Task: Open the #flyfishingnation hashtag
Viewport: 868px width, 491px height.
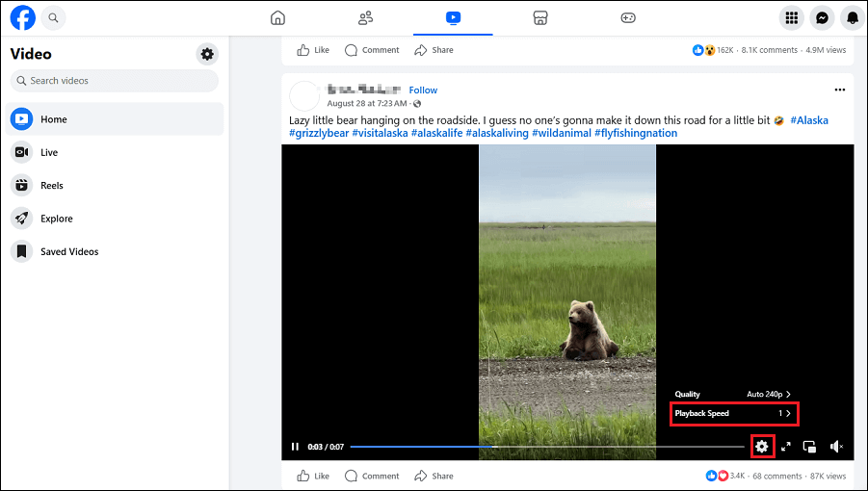Action: tap(636, 133)
